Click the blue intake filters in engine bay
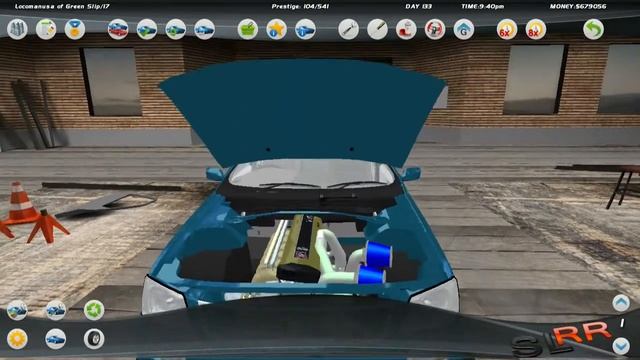 tap(376, 262)
